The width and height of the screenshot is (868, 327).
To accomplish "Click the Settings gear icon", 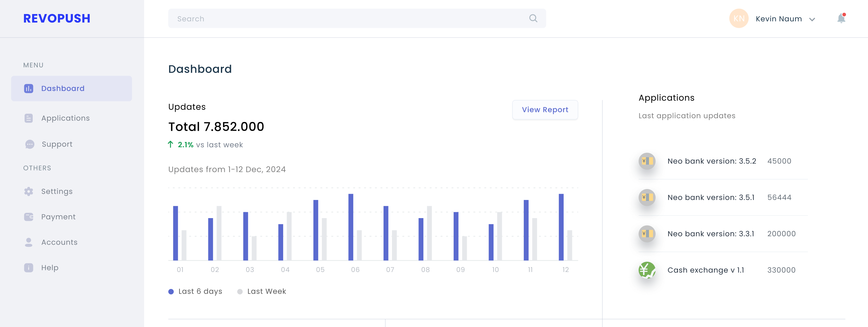I will click(29, 191).
